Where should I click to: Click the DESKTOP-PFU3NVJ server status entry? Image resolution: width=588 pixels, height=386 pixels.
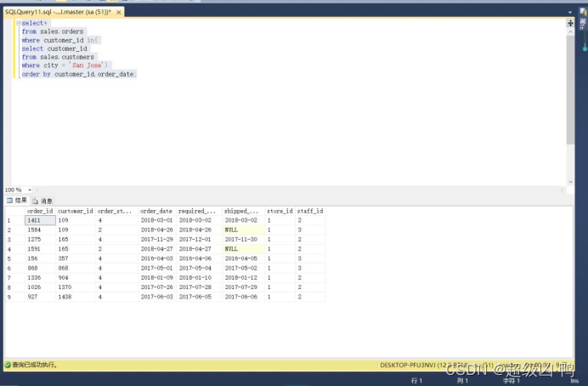(423, 365)
